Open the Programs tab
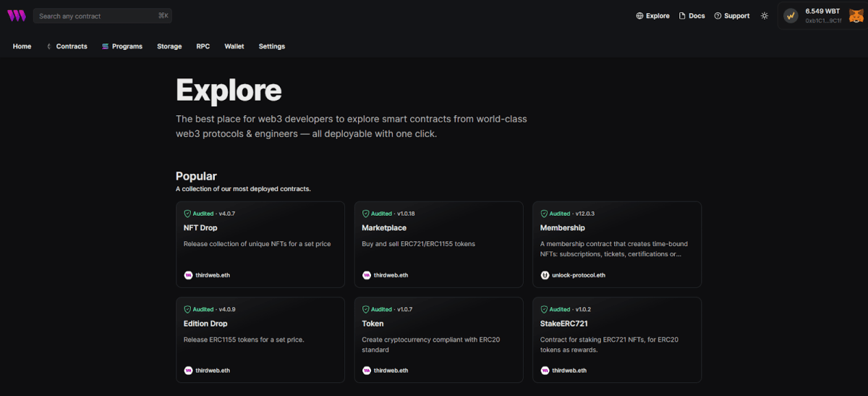 (x=127, y=46)
